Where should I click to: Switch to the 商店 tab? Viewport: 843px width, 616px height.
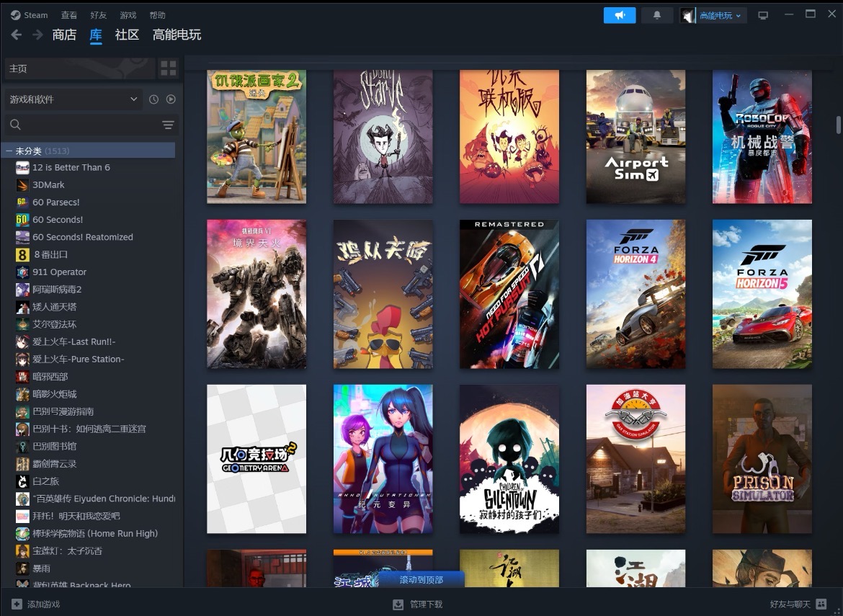pos(64,35)
